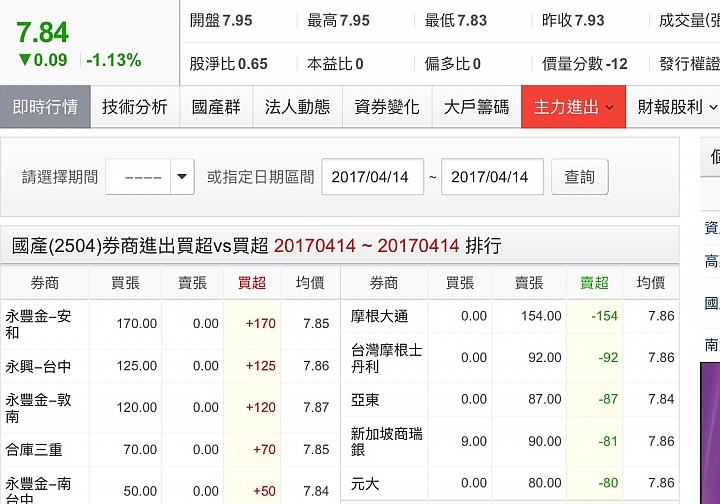Open the 國產群 tab
The height and width of the screenshot is (504, 720).
coord(216,107)
